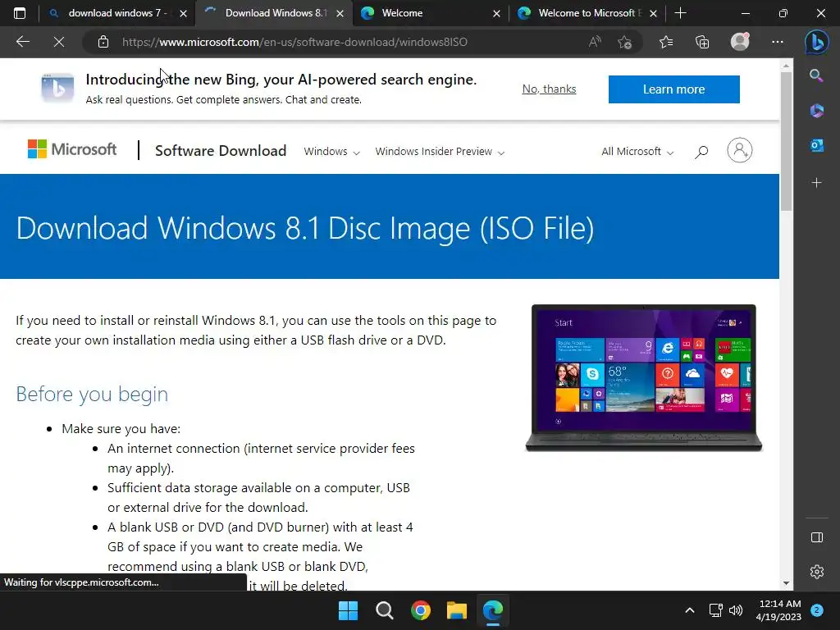Screen dimensions: 840x630
Task: View site information lock icon
Action: coord(103,42)
